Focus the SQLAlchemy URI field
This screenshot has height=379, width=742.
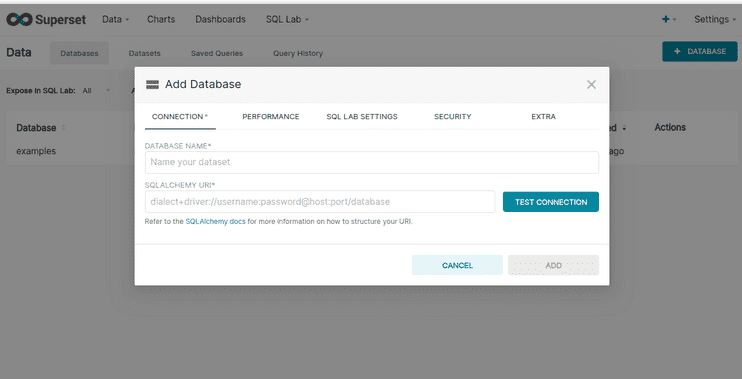pyautogui.click(x=320, y=202)
